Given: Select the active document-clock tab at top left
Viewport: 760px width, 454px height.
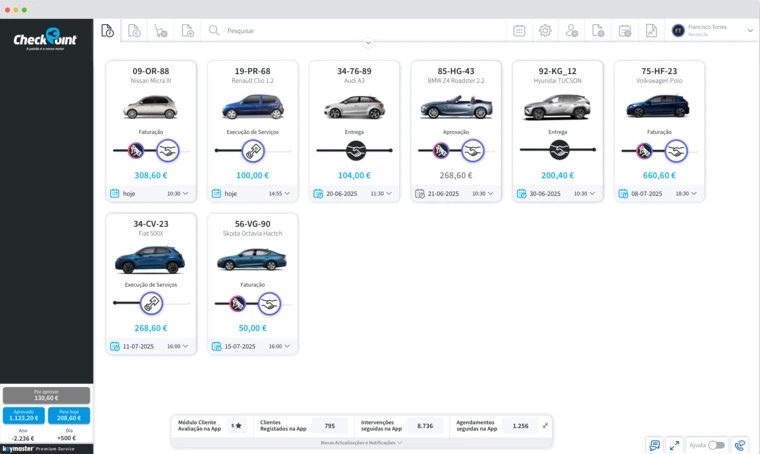Looking at the screenshot, I should click(x=107, y=31).
